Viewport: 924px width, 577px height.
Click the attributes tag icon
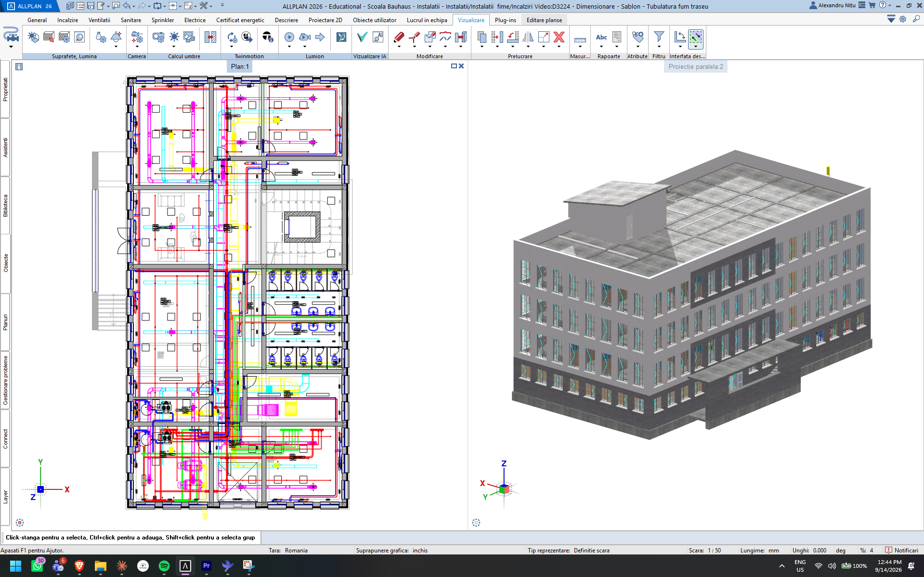pyautogui.click(x=638, y=37)
